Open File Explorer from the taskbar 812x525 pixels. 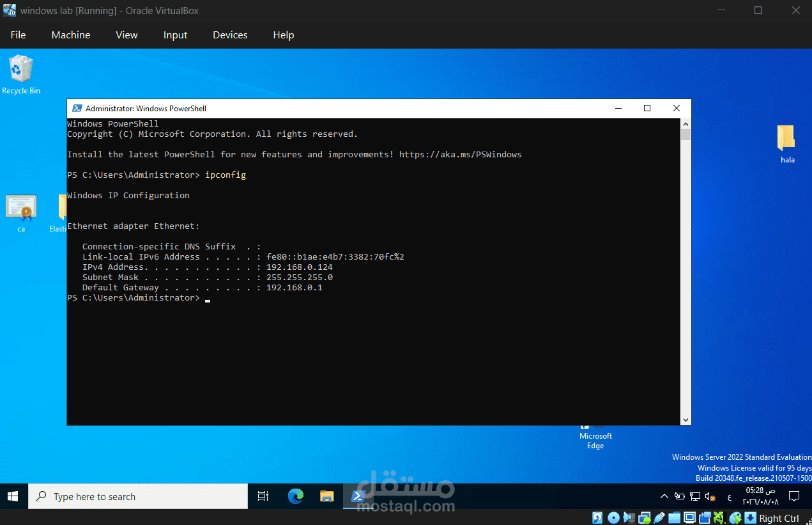[326, 496]
